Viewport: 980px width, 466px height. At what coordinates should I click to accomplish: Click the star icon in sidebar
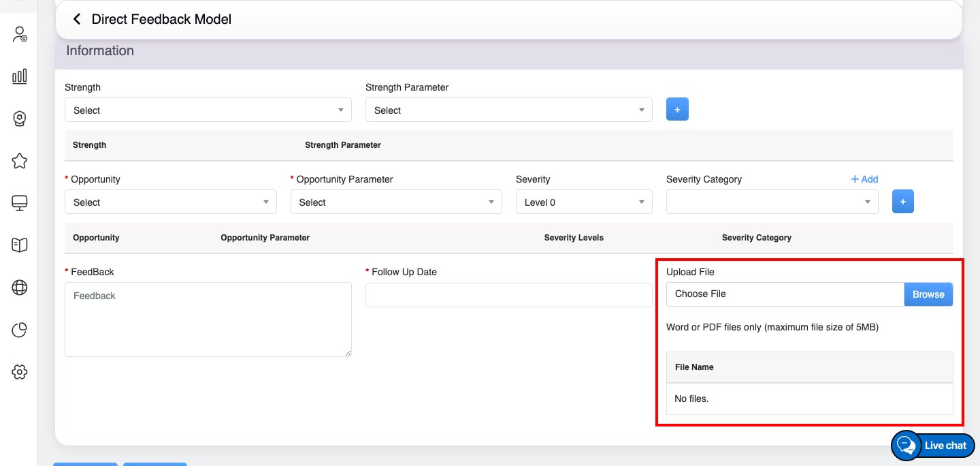(20, 161)
